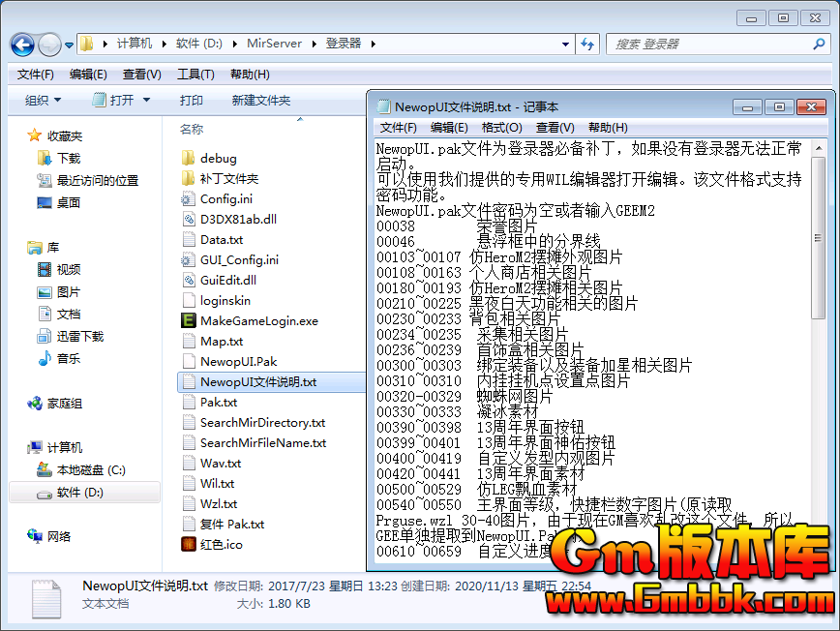This screenshot has height=631, width=840.
Task: Click the Config.ini file icon
Action: pos(189,199)
